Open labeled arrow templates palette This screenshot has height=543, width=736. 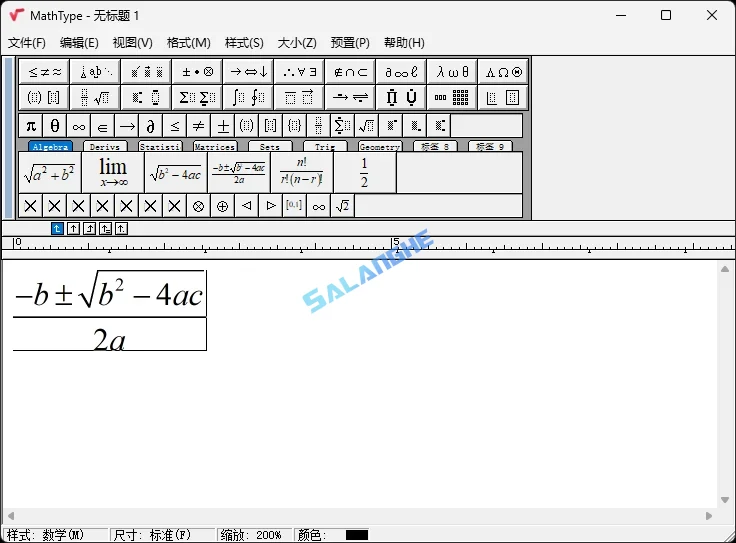351,97
